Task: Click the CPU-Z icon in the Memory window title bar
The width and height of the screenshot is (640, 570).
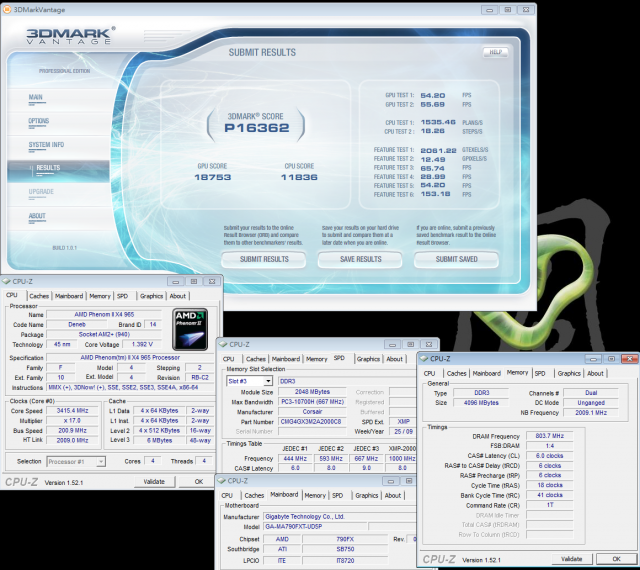Action: (424, 358)
